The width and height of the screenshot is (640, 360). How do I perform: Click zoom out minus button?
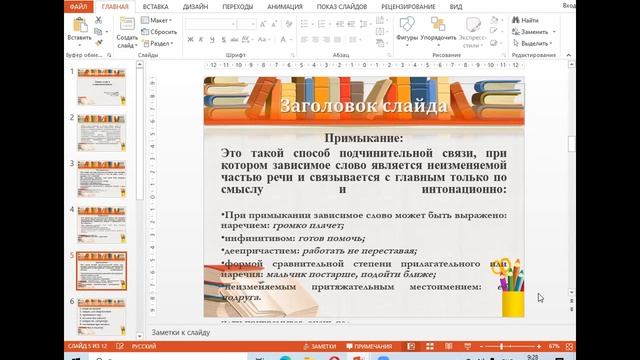click(481, 346)
